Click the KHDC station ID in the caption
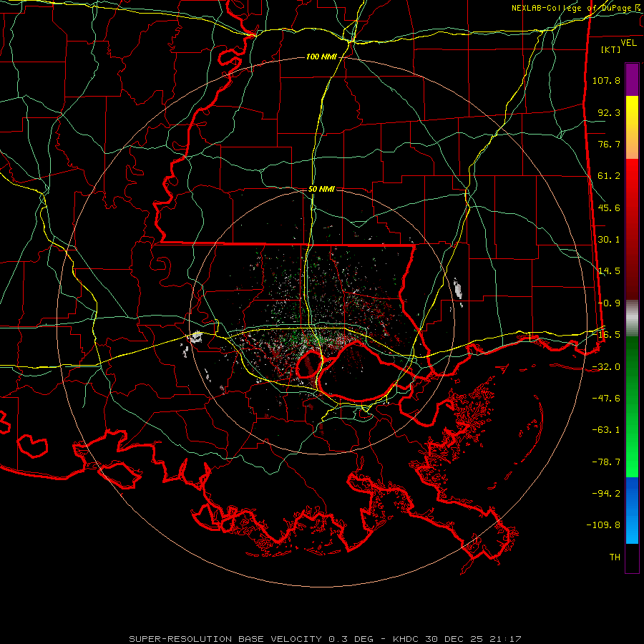 tap(406, 639)
